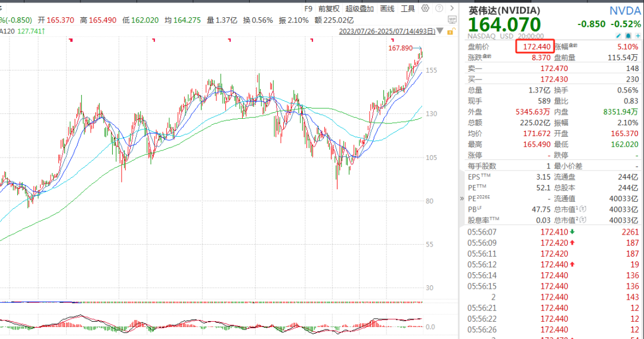Click the NVDA ticker symbol
The height and width of the screenshot is (339, 644).
point(625,11)
